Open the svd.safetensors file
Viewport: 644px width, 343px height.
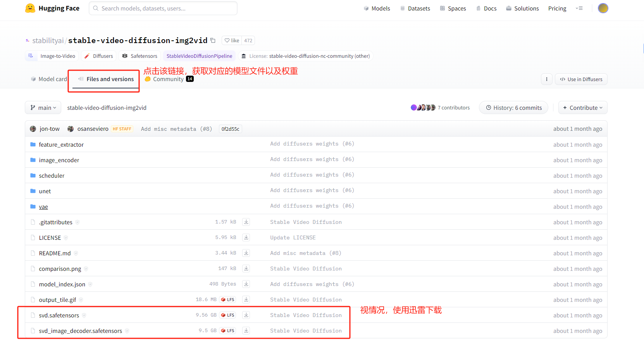coord(59,315)
